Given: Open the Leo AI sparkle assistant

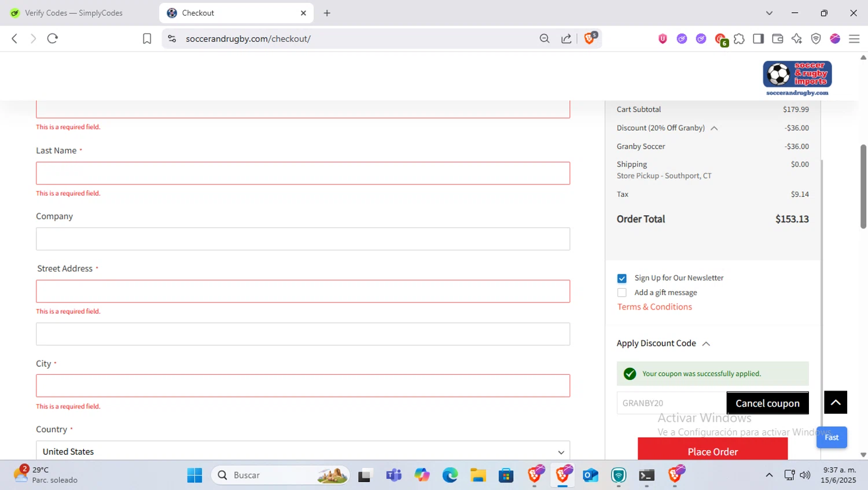Looking at the screenshot, I should 797,39.
